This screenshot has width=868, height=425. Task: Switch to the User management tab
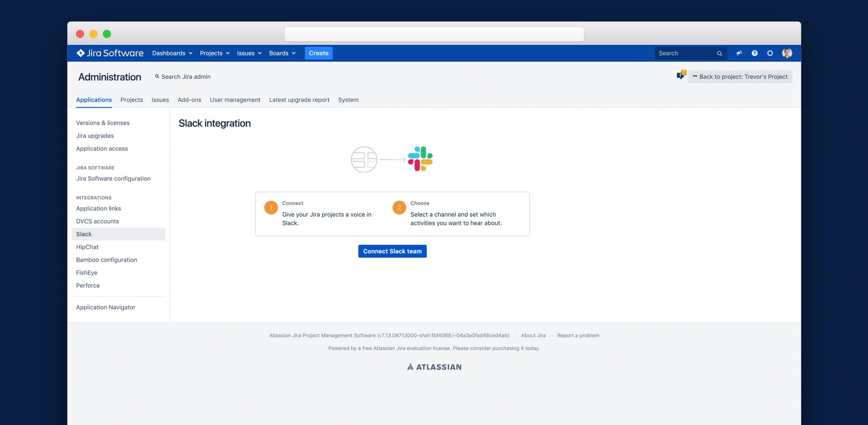pos(235,100)
